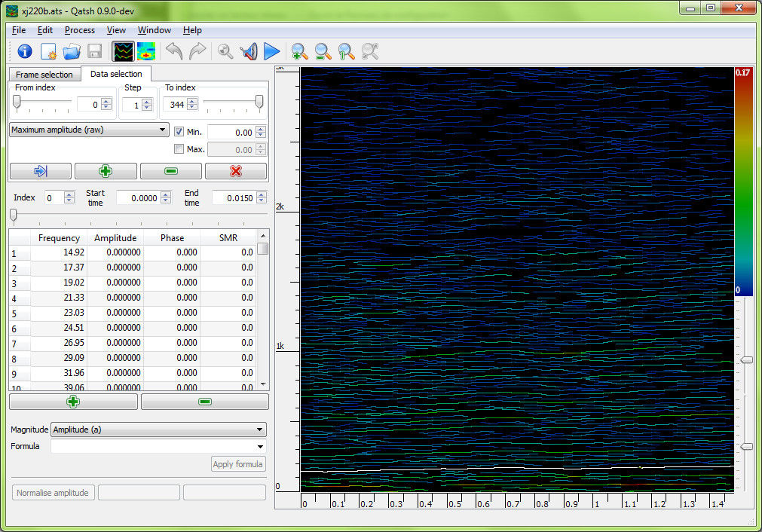Uncheck the Min. checkbox
The image size is (762, 532).
[179, 132]
